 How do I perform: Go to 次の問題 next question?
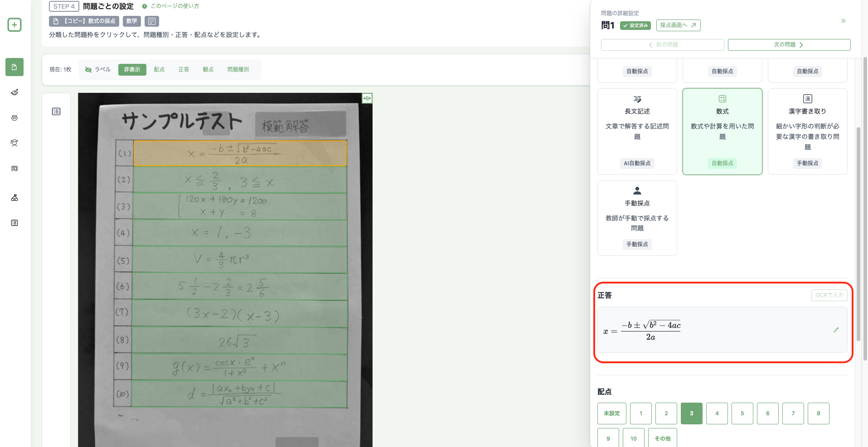(789, 45)
